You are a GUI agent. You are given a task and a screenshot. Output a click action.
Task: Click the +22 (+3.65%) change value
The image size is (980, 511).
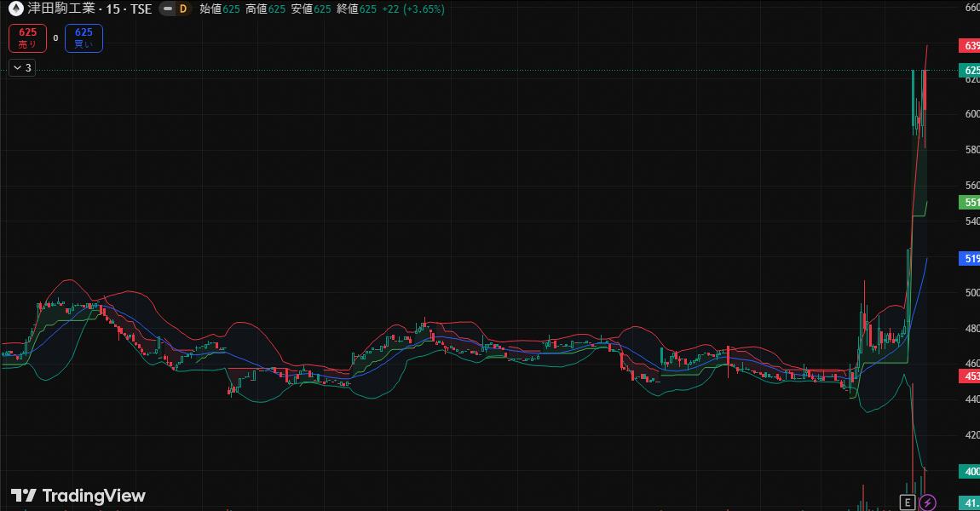[413, 9]
